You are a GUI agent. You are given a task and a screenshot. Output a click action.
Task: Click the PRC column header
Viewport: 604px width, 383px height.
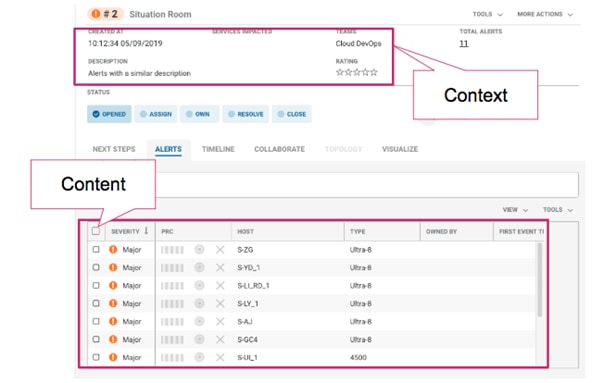tap(167, 232)
